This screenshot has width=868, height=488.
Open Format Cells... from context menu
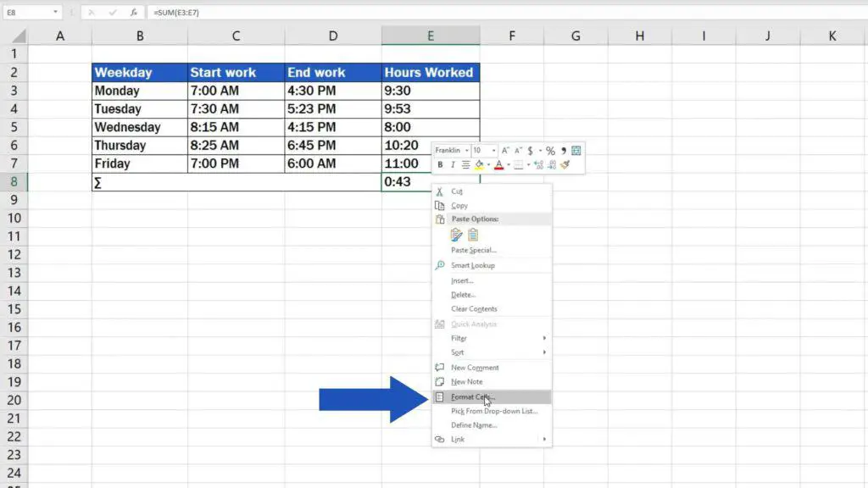pyautogui.click(x=492, y=396)
